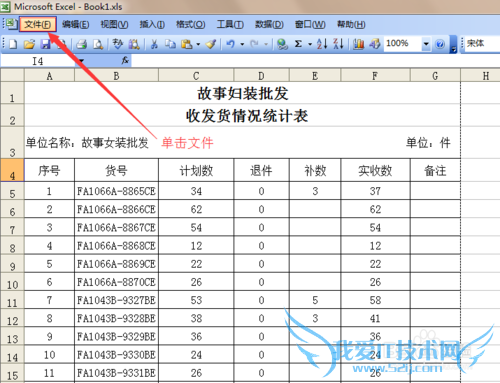The width and height of the screenshot is (500, 383).
Task: Click the New workbook icon
Action: (13, 44)
